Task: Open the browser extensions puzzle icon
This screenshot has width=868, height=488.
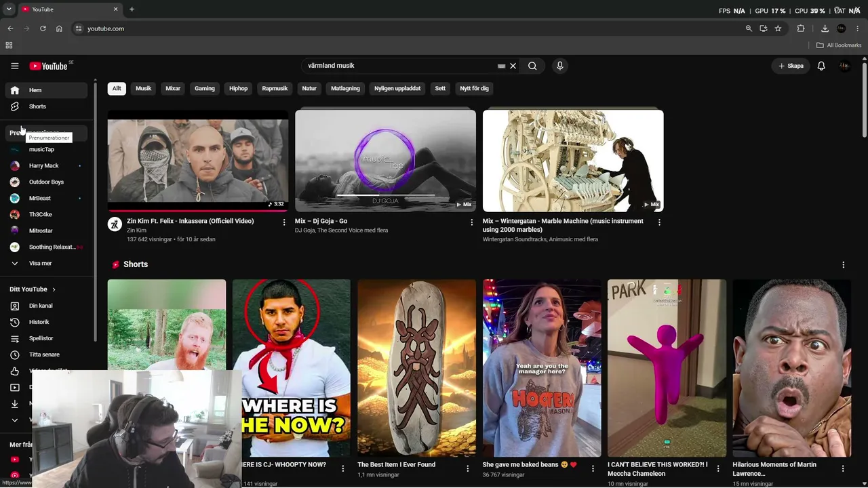Action: 801,28
